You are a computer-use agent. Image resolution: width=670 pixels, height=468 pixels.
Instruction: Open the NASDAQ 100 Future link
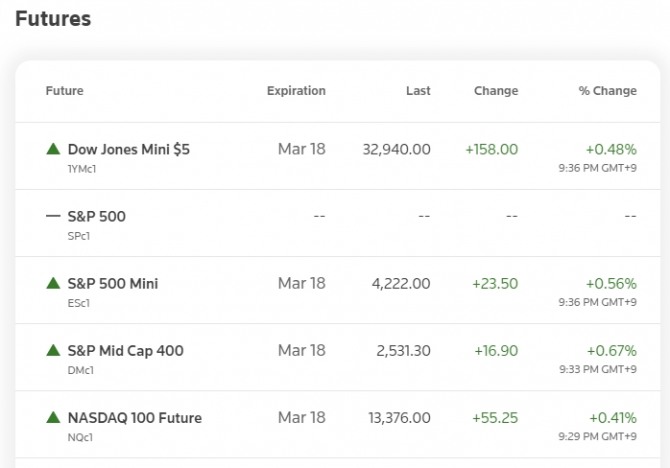[x=134, y=417]
